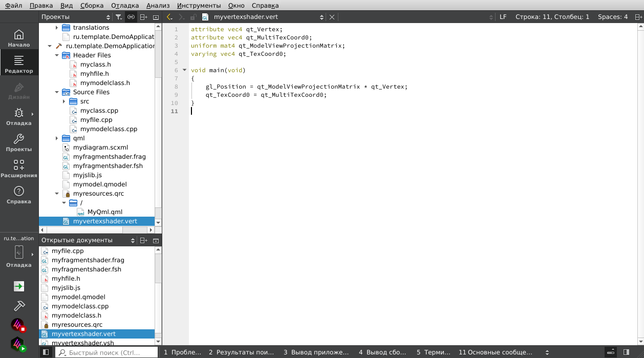The width and height of the screenshot is (644, 358).
Task: Open the Инструменты menu
Action: 199,6
